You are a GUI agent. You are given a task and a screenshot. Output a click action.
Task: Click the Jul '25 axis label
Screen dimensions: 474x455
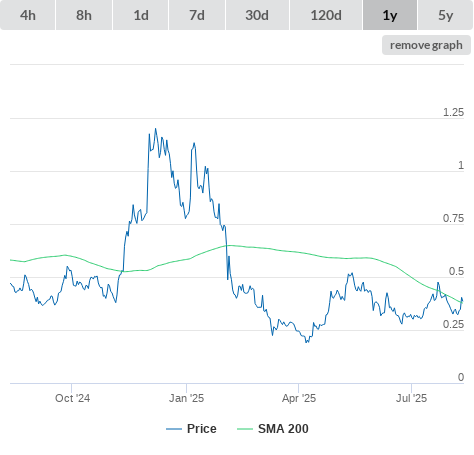pyautogui.click(x=411, y=398)
